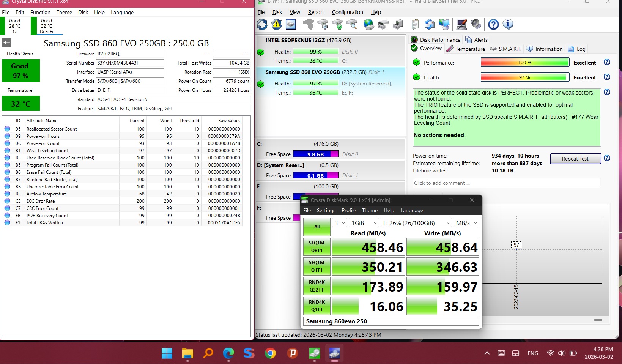Open test count dropdown showing 3
Screen dimensions: 622x364
click(x=340, y=223)
